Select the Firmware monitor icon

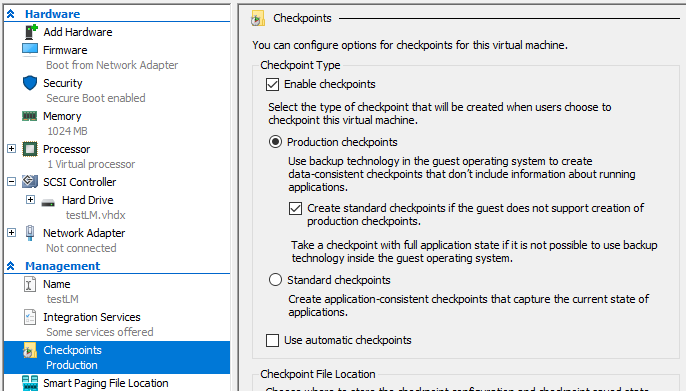tap(30, 50)
